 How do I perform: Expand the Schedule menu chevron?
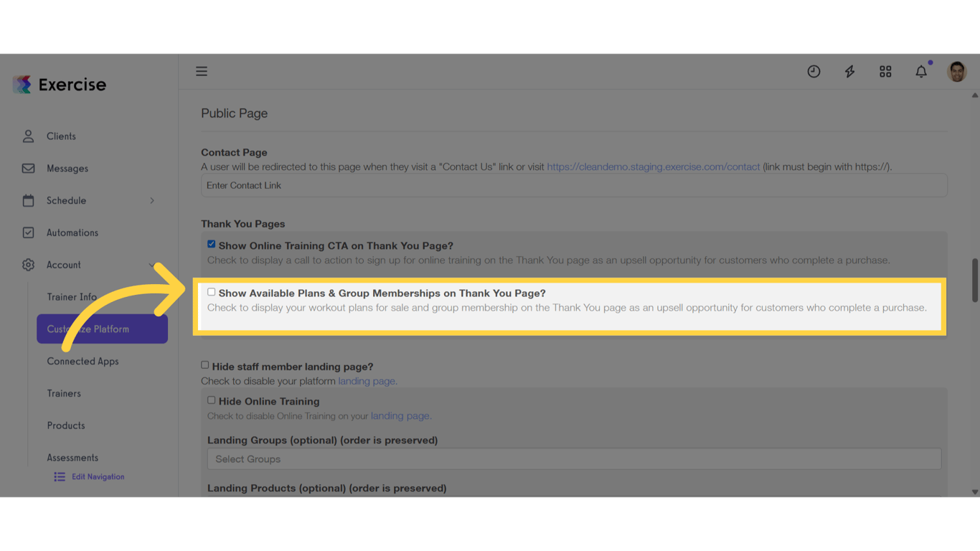tap(152, 201)
